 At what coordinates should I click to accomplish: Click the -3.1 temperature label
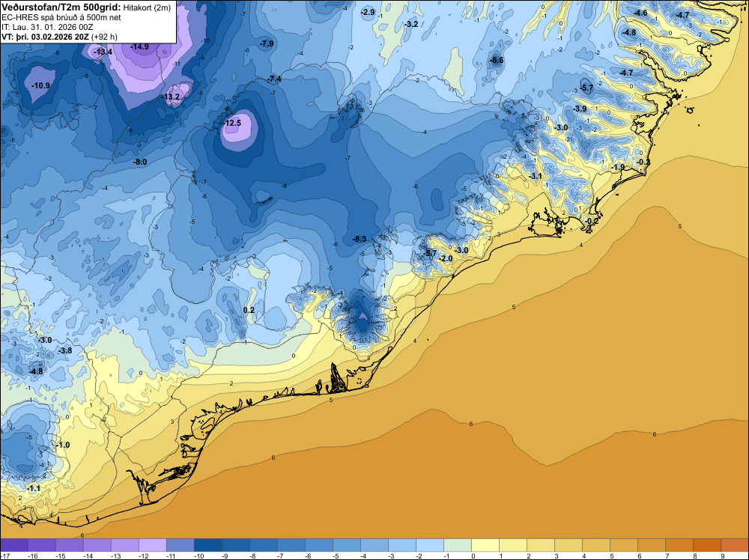(536, 176)
